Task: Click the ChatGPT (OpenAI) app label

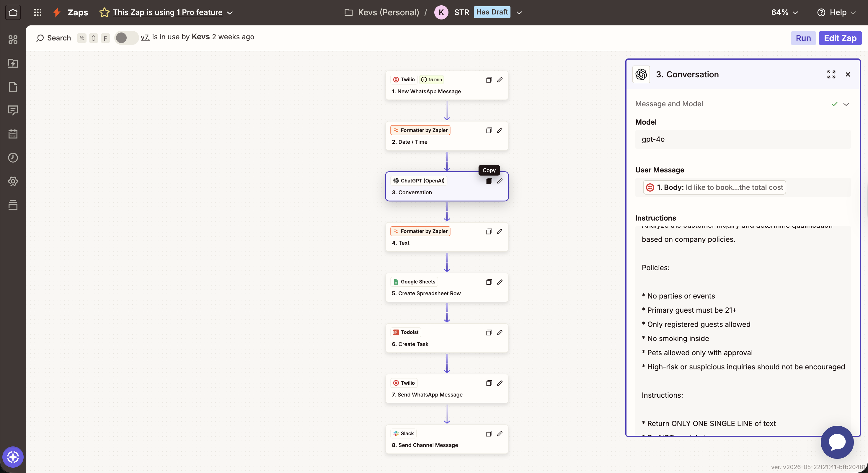Action: 419,181
